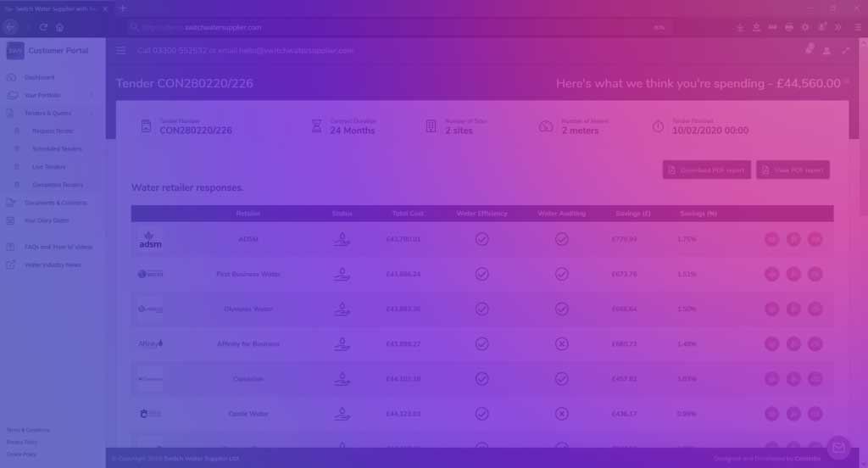This screenshot has width=868, height=468.
Task: Click tender deadline '10/02/2020 00:00'
Action: point(710,131)
